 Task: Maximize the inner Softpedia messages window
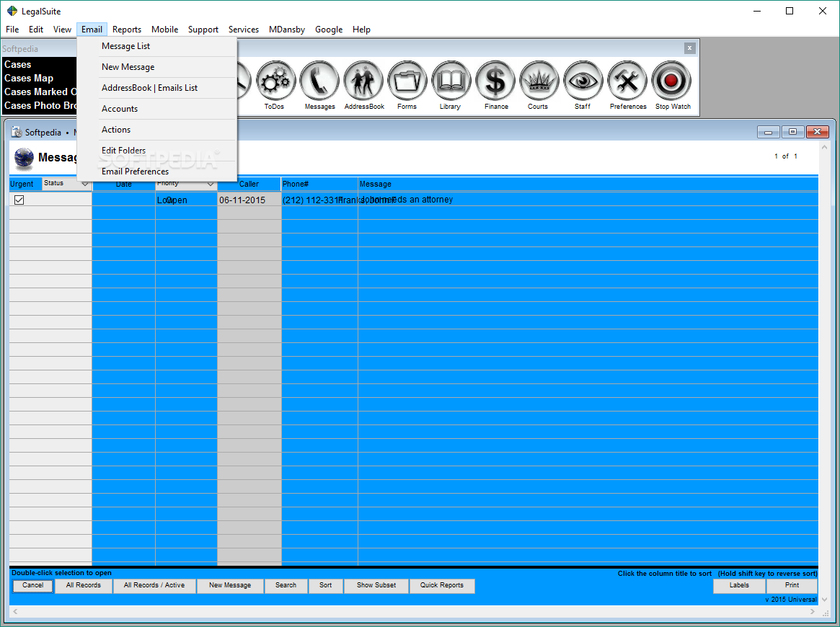(x=792, y=132)
